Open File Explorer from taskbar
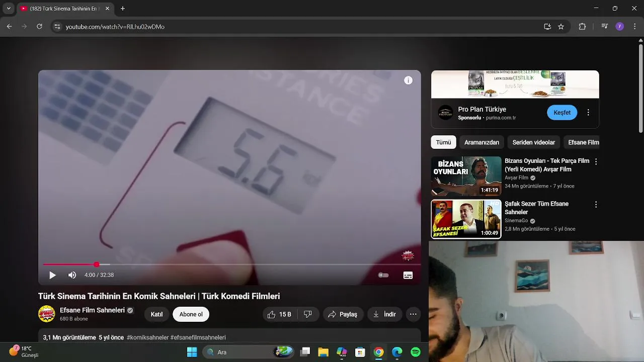The width and height of the screenshot is (644, 362). pyautogui.click(x=323, y=352)
